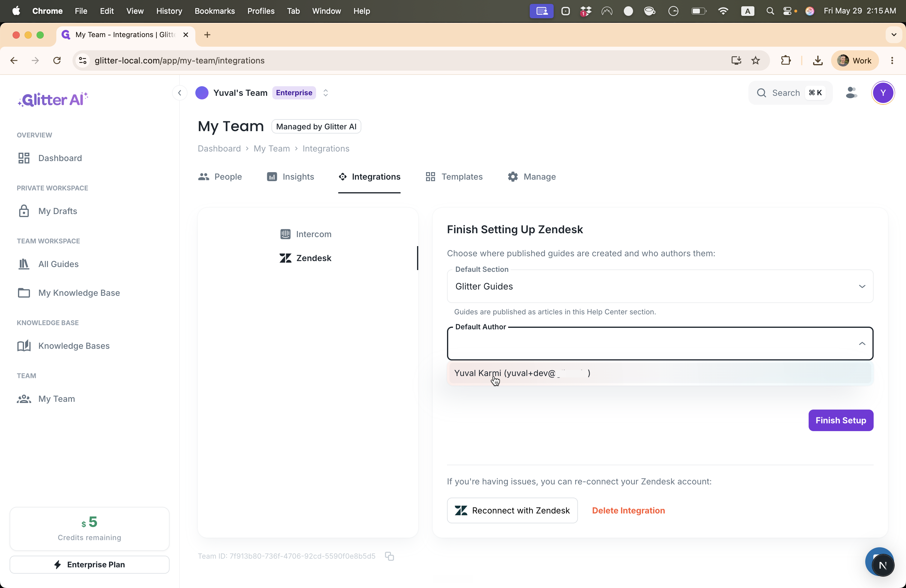Select the Intercom integration
This screenshot has width=906, height=588.
[306, 234]
